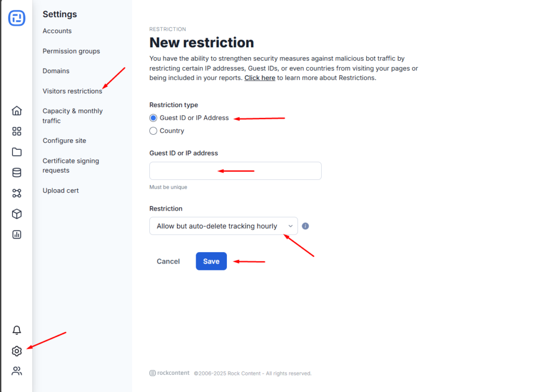Show the info tooltip beside the Restriction dropdown
This screenshot has height=392, width=533.
[305, 226]
